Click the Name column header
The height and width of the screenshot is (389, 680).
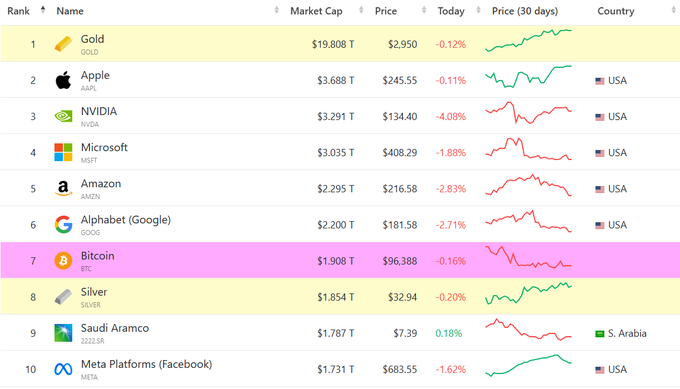click(70, 11)
